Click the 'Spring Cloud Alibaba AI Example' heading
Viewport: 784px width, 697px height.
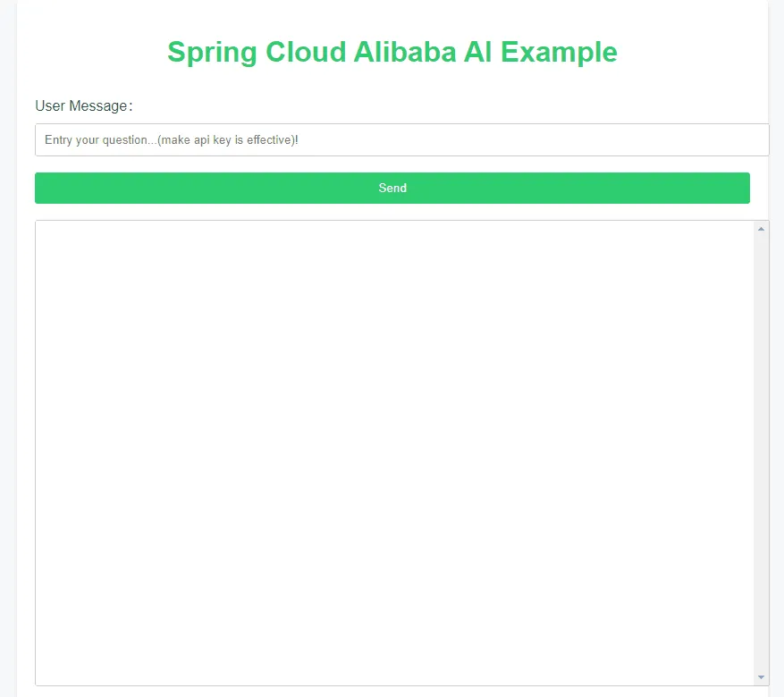(392, 52)
